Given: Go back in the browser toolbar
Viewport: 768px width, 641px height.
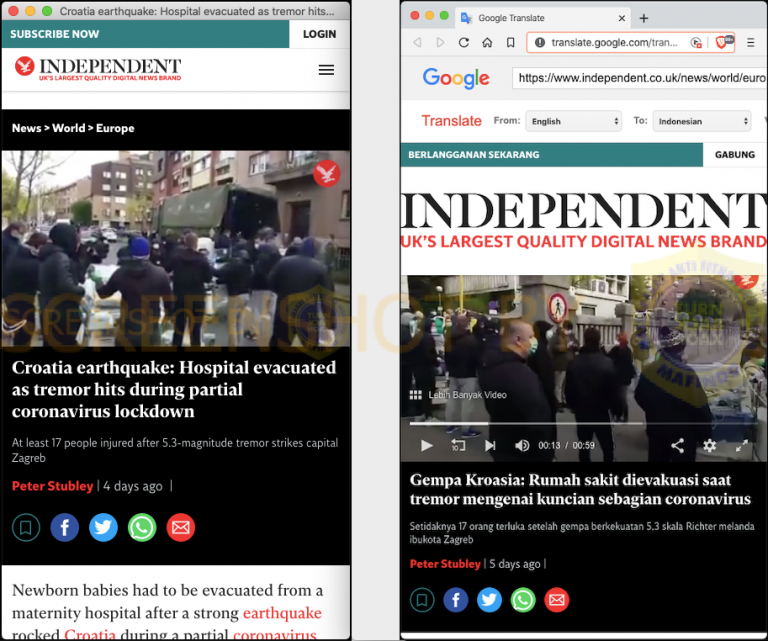Looking at the screenshot, I should click(x=417, y=43).
